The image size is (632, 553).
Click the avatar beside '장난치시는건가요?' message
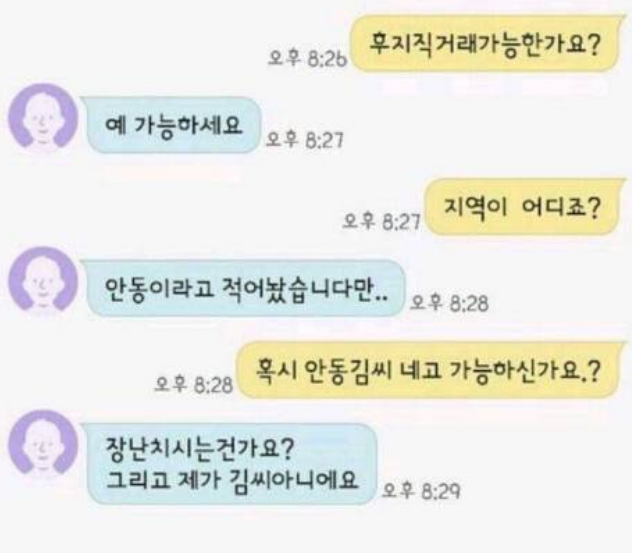(x=43, y=444)
